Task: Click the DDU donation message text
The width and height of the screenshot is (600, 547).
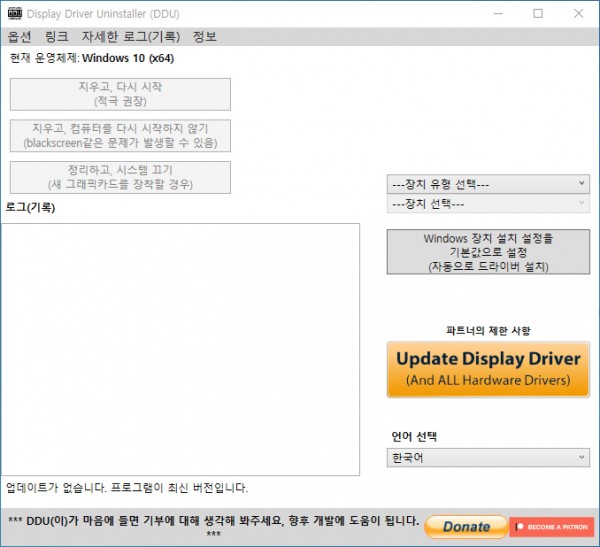Action: pos(214,526)
